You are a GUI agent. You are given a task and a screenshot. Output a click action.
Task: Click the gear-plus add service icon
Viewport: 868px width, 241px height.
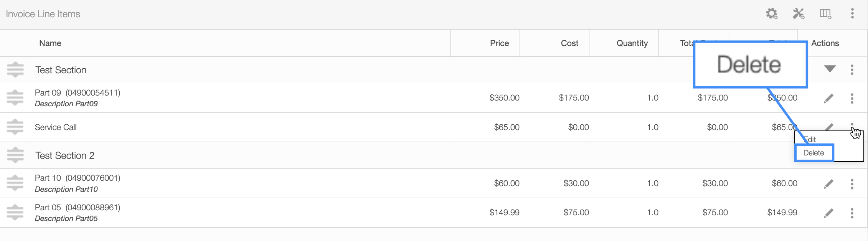tap(772, 14)
